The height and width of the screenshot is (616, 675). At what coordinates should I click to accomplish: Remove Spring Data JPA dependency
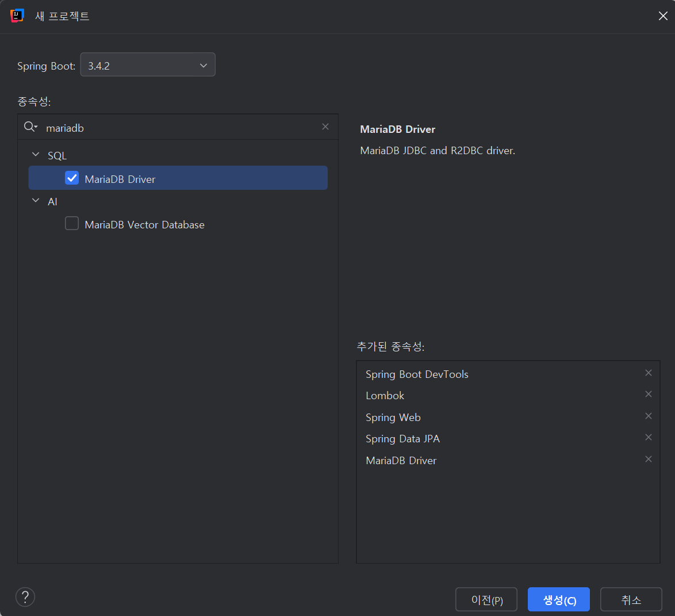coord(649,437)
